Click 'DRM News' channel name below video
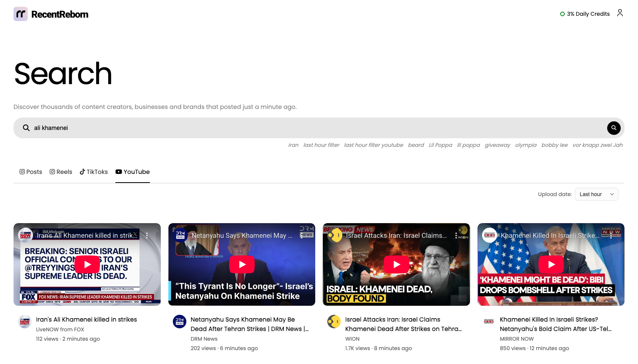Image resolution: width=638 pixels, height=364 pixels. [x=204, y=339]
